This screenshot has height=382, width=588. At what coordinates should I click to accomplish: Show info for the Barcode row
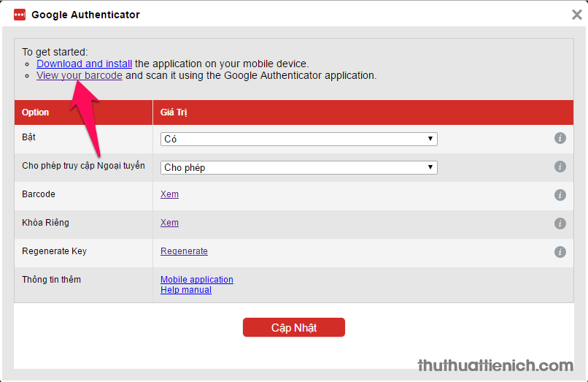[560, 195]
